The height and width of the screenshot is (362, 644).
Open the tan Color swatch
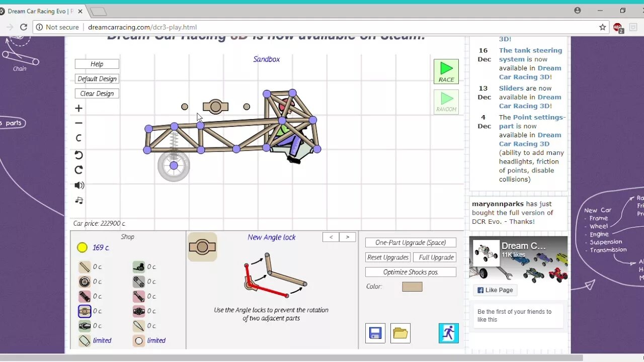pyautogui.click(x=412, y=287)
